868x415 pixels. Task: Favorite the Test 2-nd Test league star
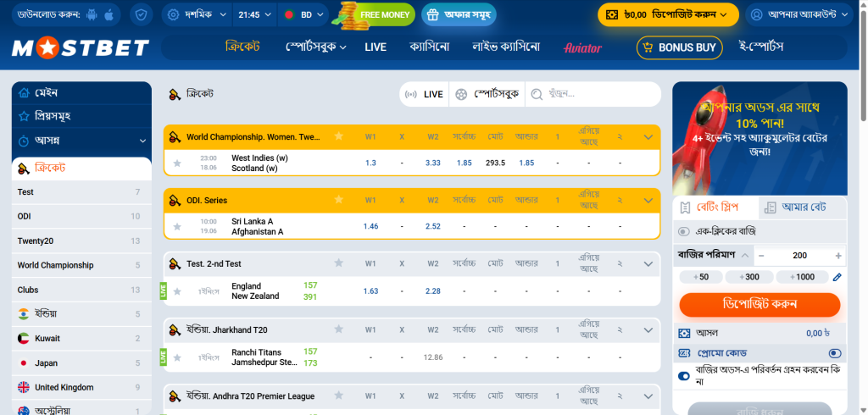click(x=339, y=263)
